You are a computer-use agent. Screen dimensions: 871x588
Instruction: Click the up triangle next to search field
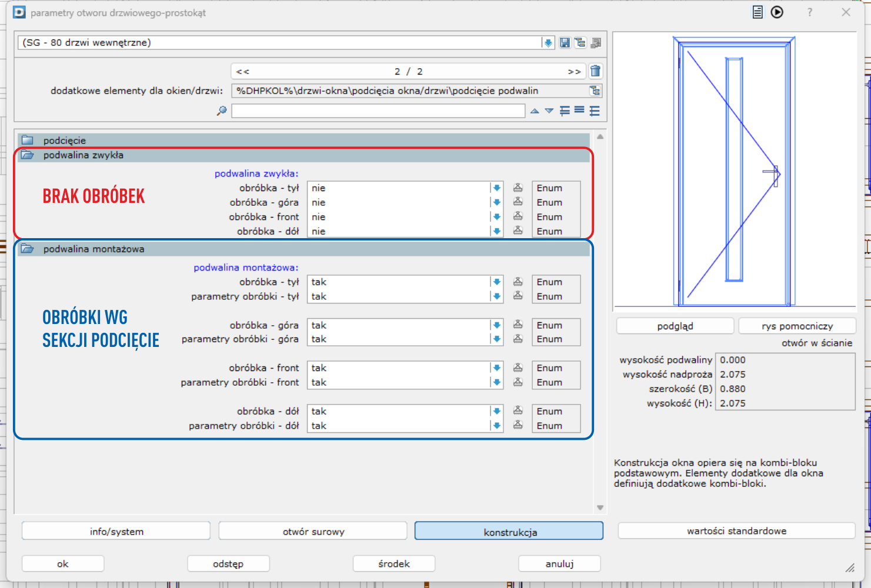(x=535, y=111)
